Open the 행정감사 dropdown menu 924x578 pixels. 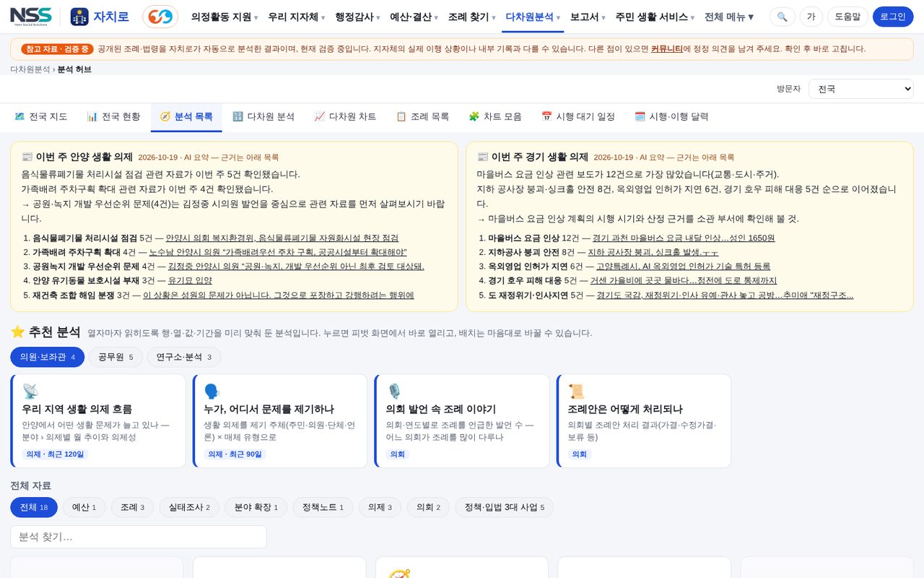(358, 17)
